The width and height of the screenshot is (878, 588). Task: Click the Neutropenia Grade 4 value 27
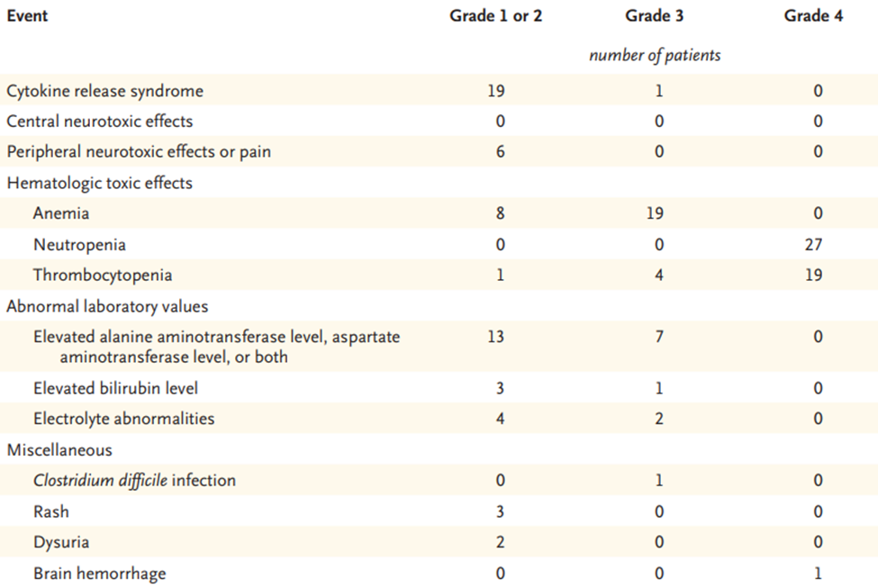click(x=814, y=244)
